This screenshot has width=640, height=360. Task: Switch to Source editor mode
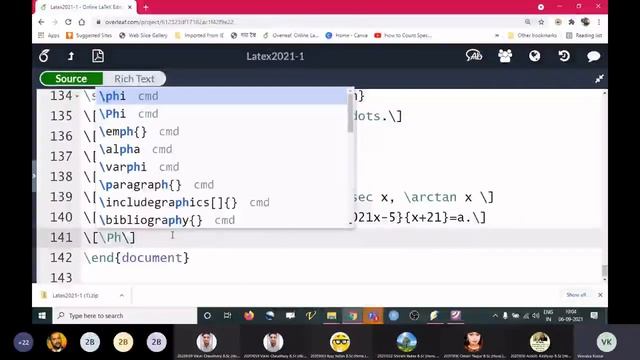71,79
